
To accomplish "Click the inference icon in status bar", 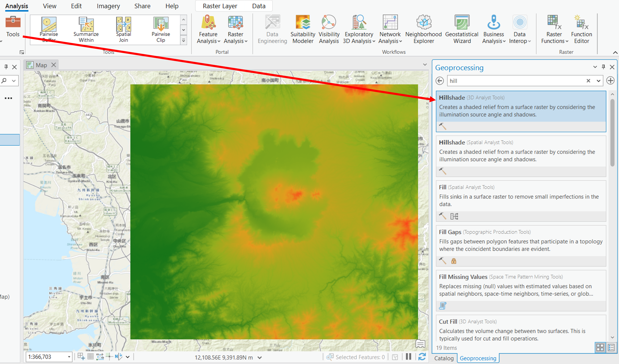I will (109, 356).
